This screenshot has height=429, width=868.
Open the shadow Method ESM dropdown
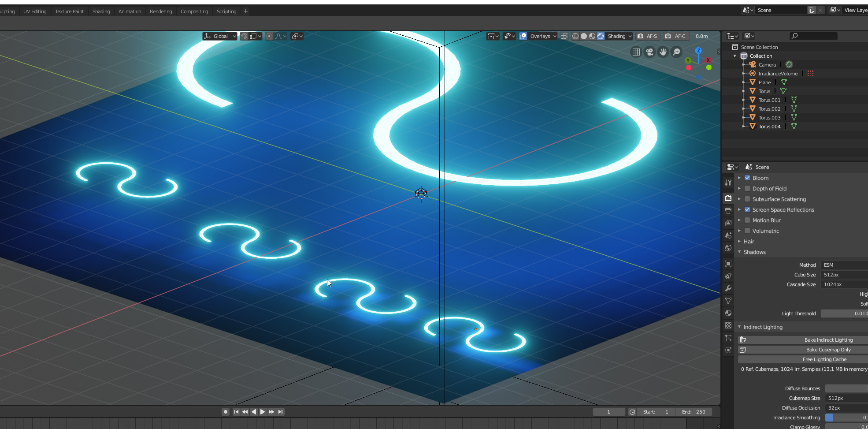point(844,265)
